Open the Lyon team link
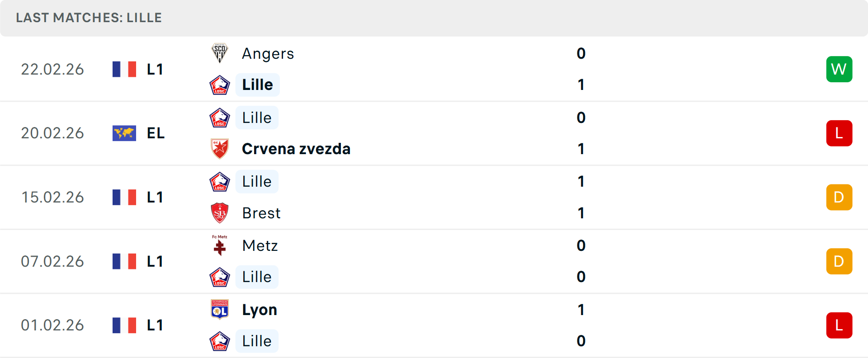Screen dimensions: 868x358 click(x=259, y=310)
